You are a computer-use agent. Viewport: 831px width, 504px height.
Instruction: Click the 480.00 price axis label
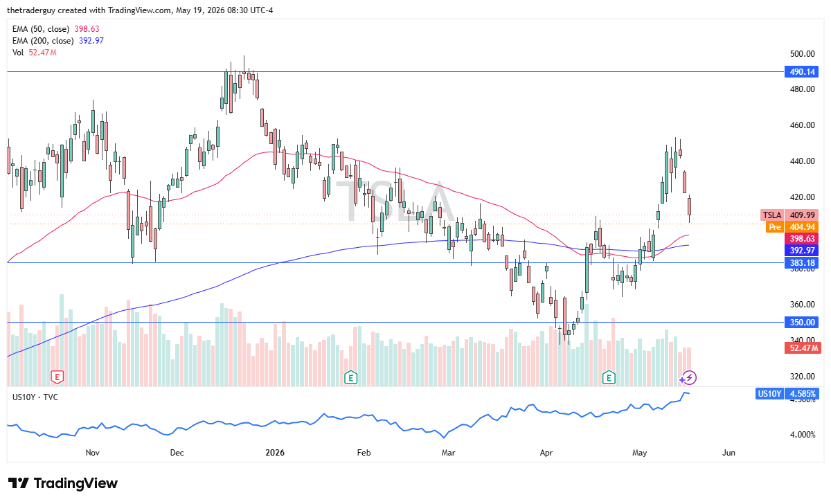pos(801,89)
